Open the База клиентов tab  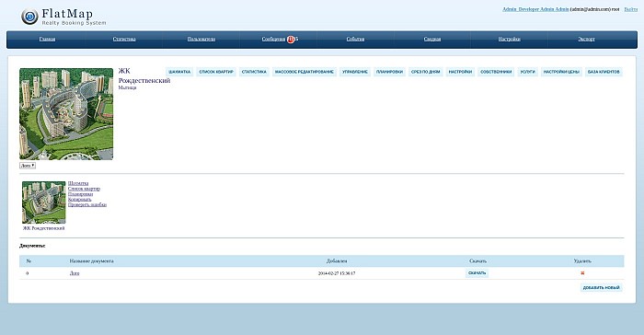604,72
